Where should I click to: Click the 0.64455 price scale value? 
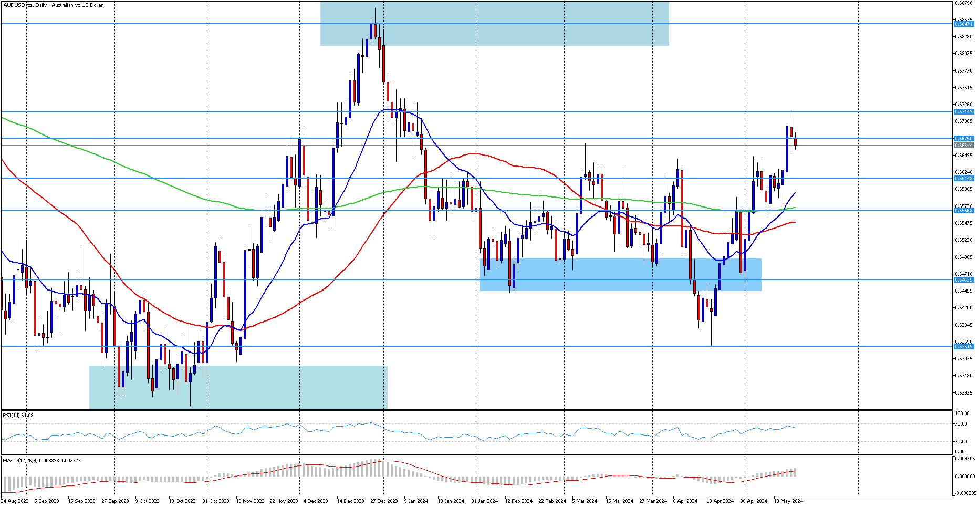pyautogui.click(x=964, y=291)
